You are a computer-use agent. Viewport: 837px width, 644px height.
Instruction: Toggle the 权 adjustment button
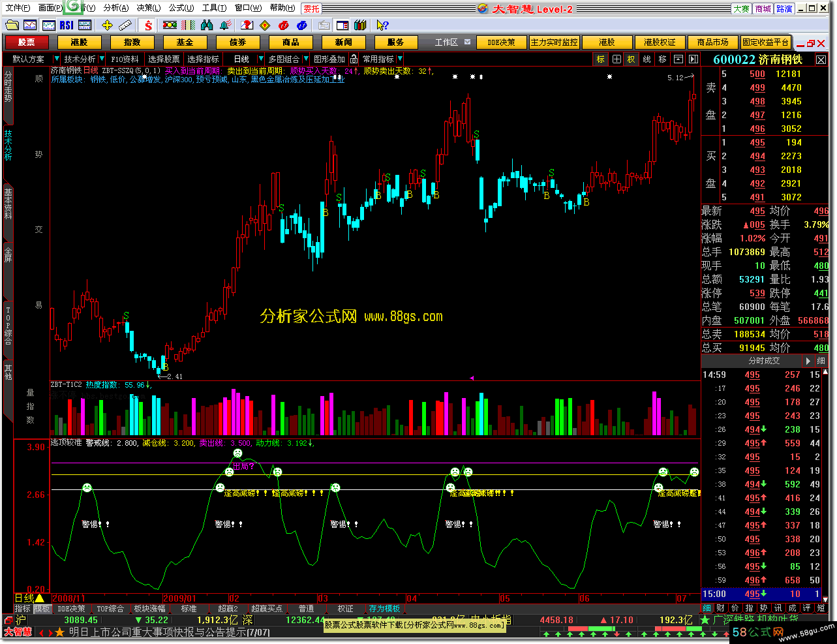tap(632, 59)
